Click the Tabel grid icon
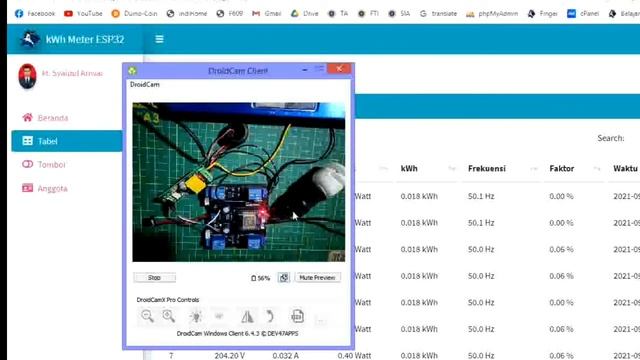The height and width of the screenshot is (360, 640). point(27,141)
